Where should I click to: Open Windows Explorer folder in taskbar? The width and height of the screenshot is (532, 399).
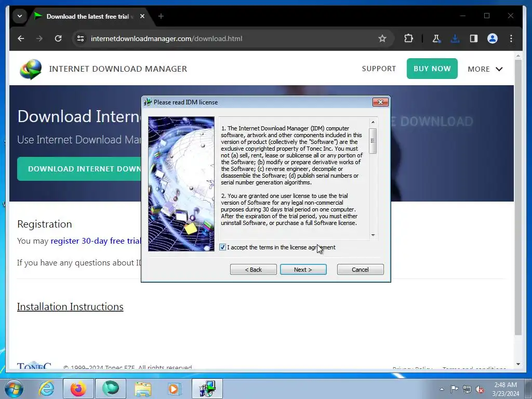tap(143, 389)
